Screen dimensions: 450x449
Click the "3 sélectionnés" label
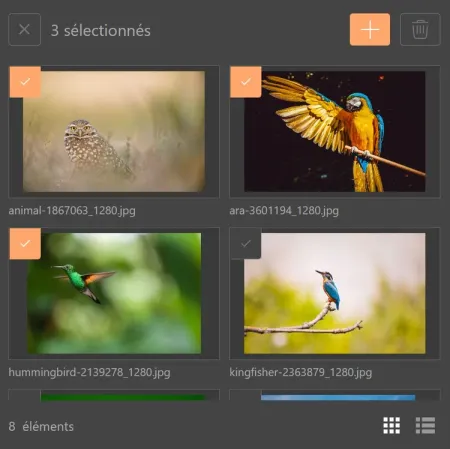101,30
